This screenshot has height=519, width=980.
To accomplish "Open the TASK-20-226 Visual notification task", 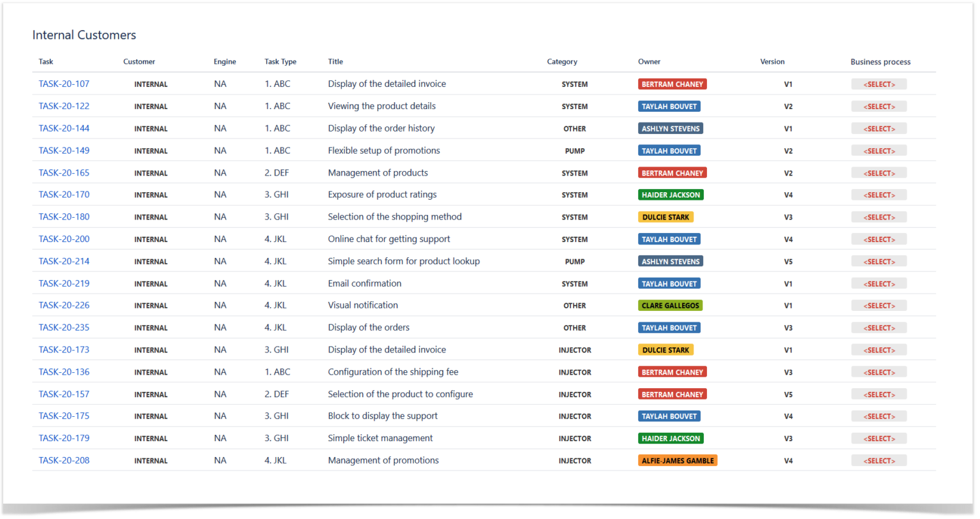I will 64,305.
